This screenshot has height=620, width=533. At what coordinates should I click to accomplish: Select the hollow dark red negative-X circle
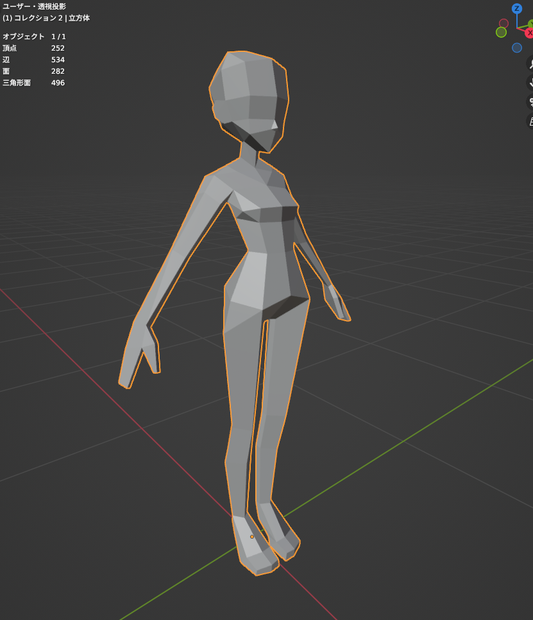pyautogui.click(x=504, y=23)
